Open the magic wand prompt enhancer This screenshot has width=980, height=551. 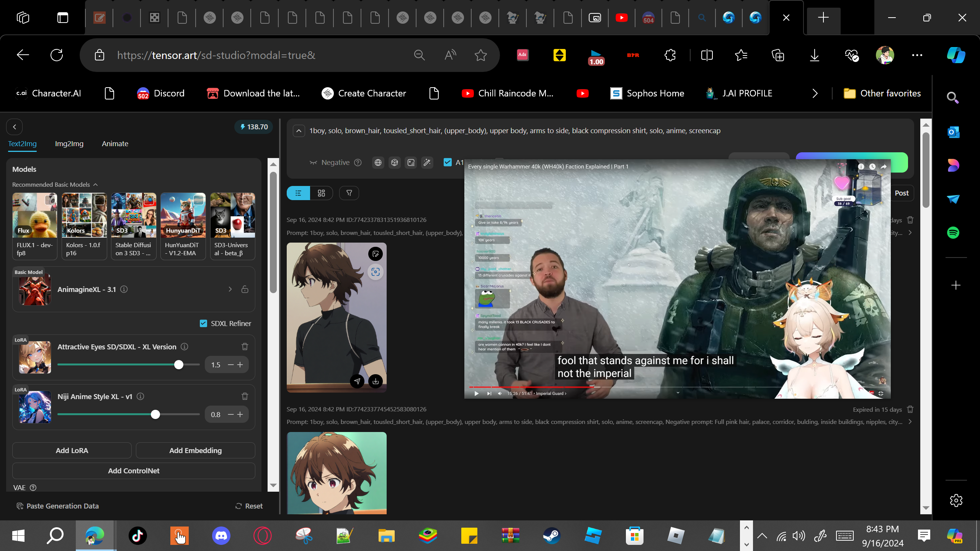click(427, 163)
